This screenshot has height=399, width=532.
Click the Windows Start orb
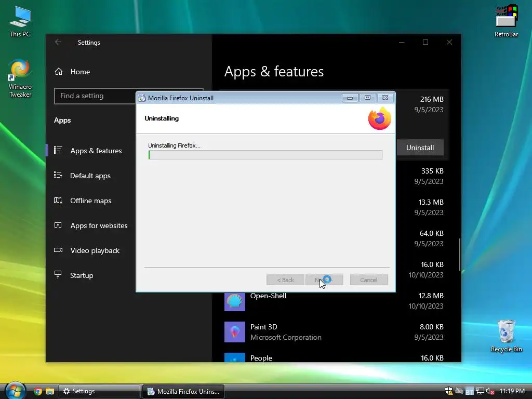click(15, 391)
